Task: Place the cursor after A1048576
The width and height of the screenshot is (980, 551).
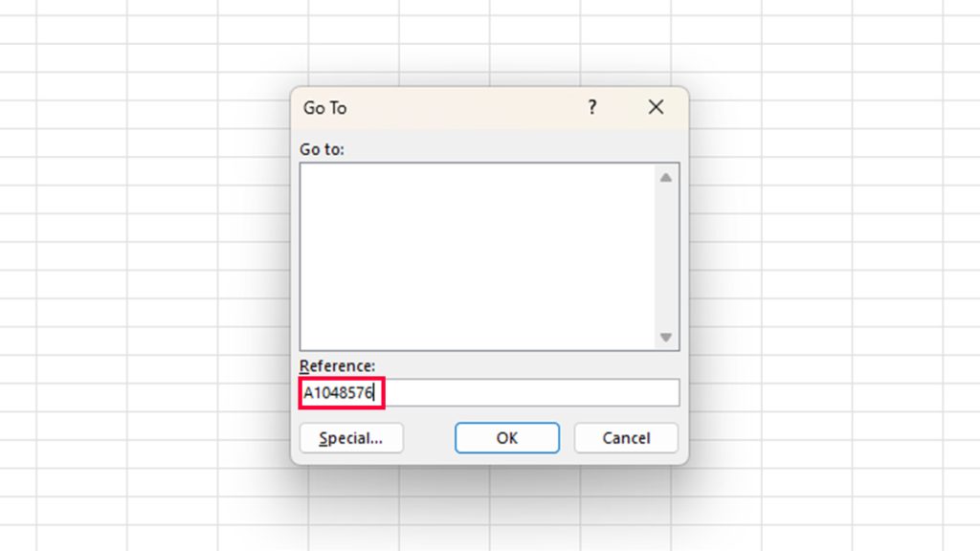Action: (x=375, y=391)
